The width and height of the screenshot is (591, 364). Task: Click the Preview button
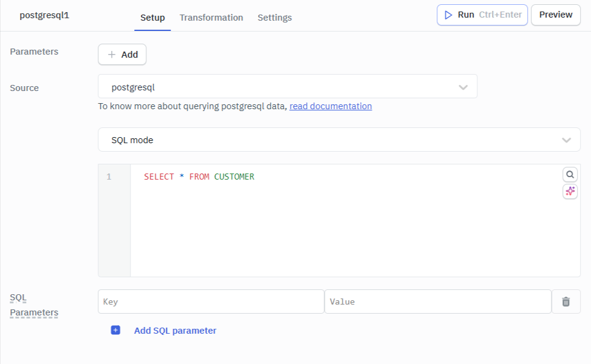[555, 15]
